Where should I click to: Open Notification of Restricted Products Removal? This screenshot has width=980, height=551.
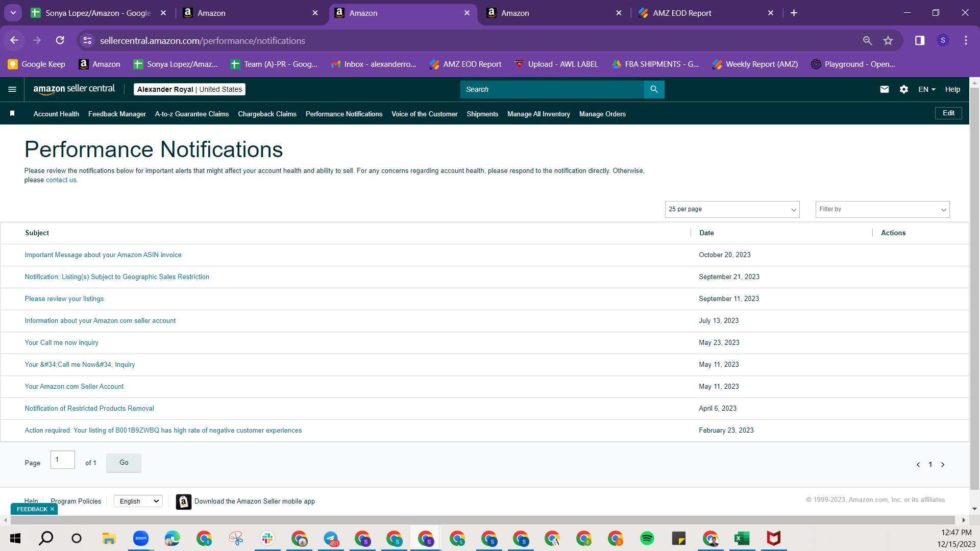pyautogui.click(x=89, y=409)
